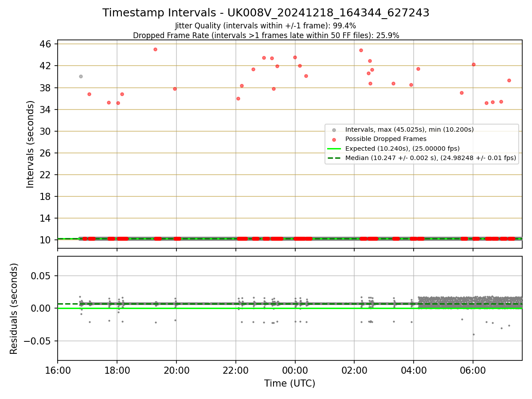Click the red dot marker in the legend
The width and height of the screenshot is (532, 399).
coord(334,139)
